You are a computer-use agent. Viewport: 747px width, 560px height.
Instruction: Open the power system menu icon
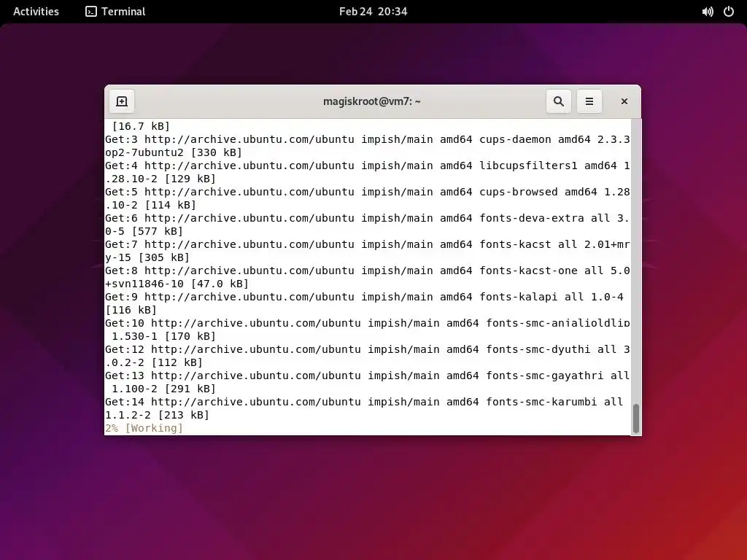729,12
